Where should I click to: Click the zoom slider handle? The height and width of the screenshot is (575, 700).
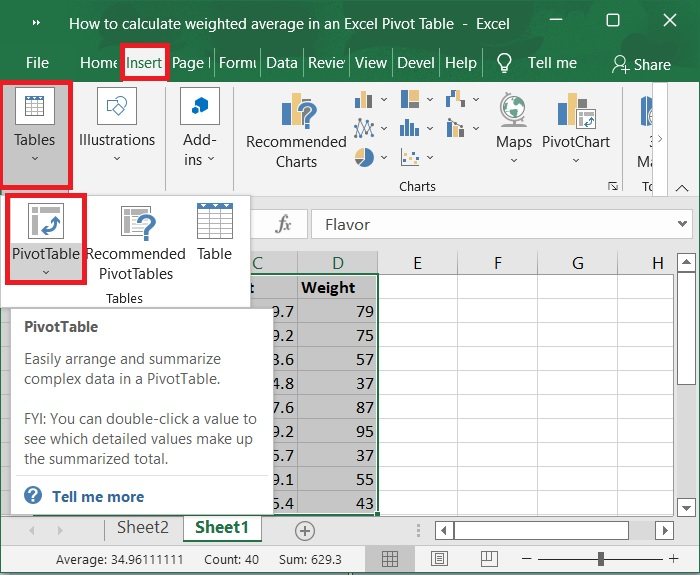[x=601, y=558]
